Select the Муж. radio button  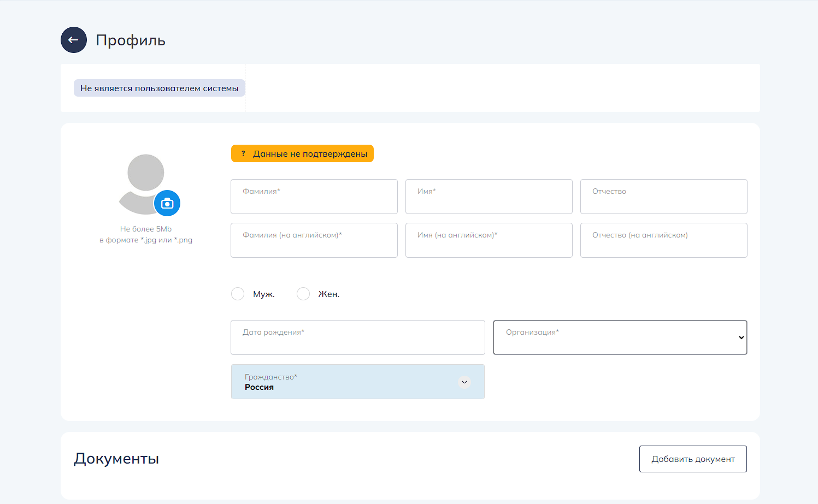point(238,294)
